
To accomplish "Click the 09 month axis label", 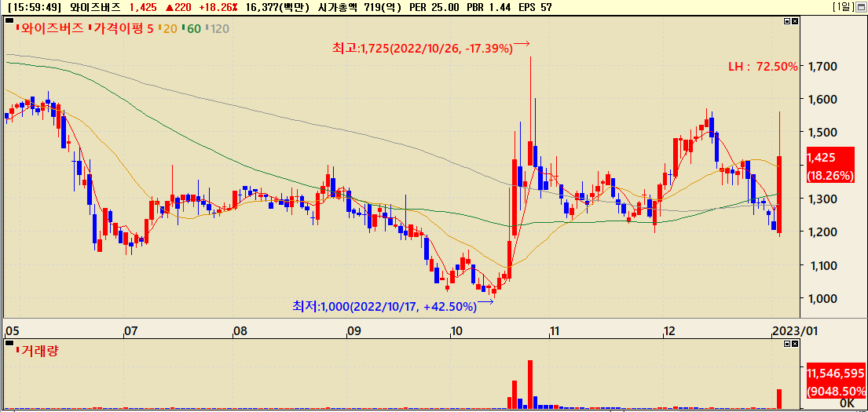I will click(353, 331).
